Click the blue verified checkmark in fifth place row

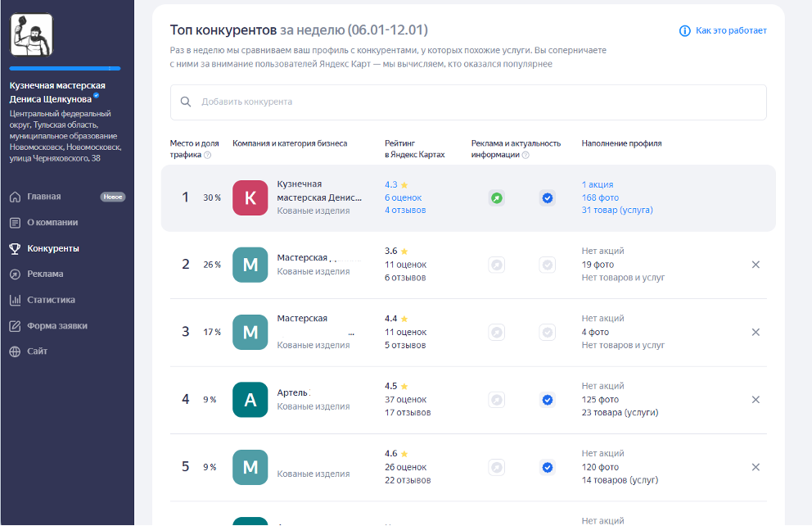(548, 468)
